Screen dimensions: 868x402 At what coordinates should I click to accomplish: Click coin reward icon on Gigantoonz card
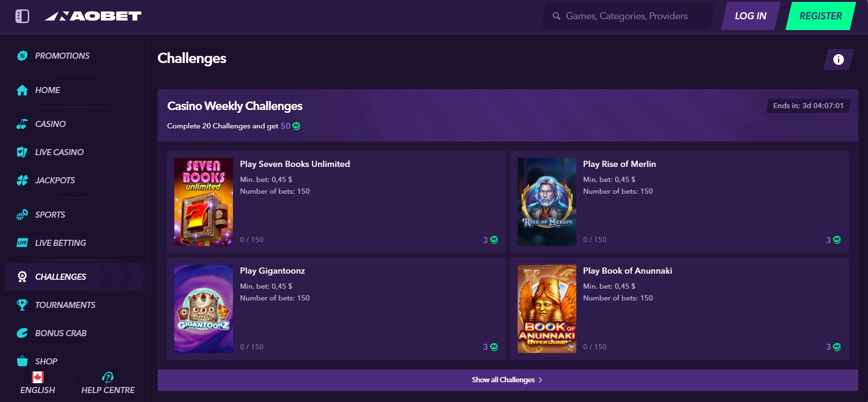[494, 347]
